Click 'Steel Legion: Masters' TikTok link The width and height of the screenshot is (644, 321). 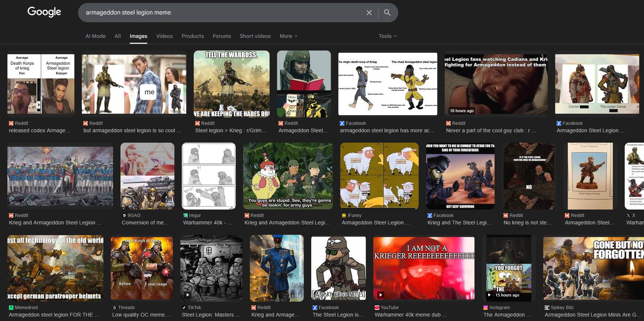click(x=211, y=315)
